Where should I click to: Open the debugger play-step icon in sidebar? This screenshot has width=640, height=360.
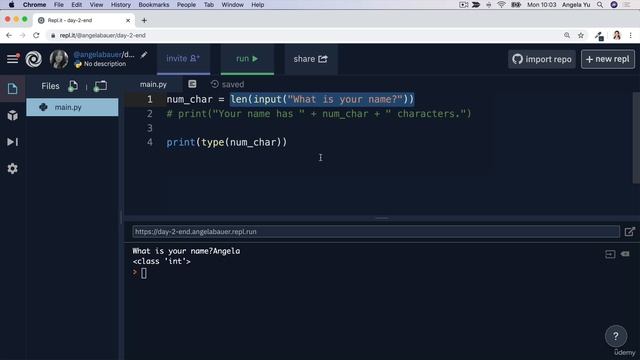12,142
